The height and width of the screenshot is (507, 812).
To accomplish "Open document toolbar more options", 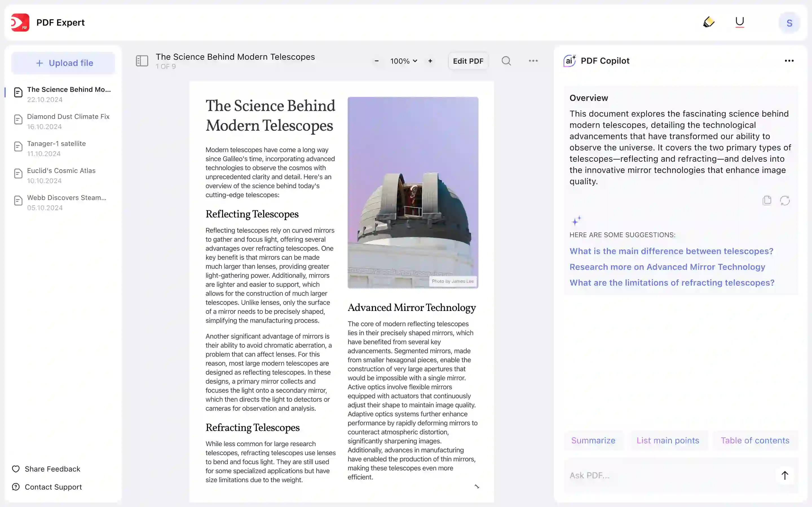I will point(533,61).
